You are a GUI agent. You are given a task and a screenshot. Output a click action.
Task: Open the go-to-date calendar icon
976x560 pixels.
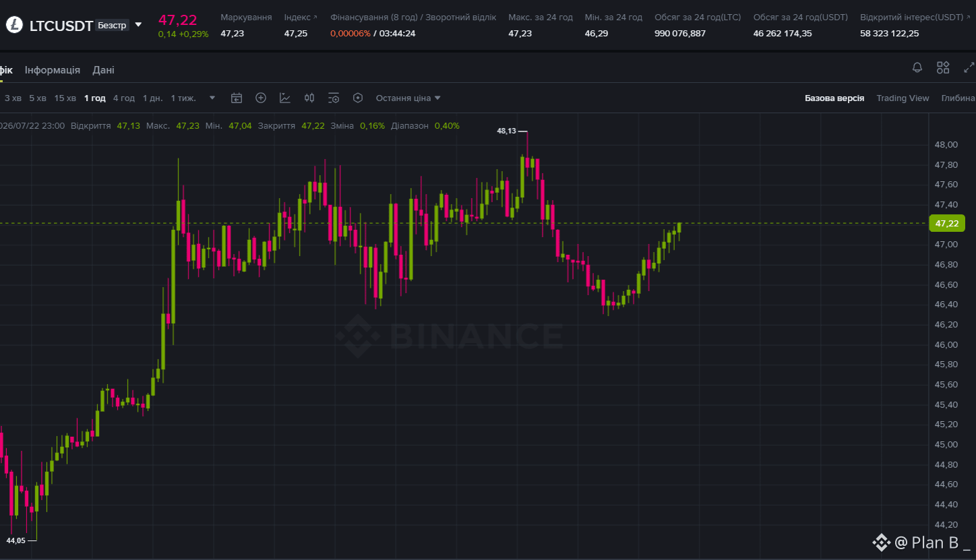[x=237, y=98]
